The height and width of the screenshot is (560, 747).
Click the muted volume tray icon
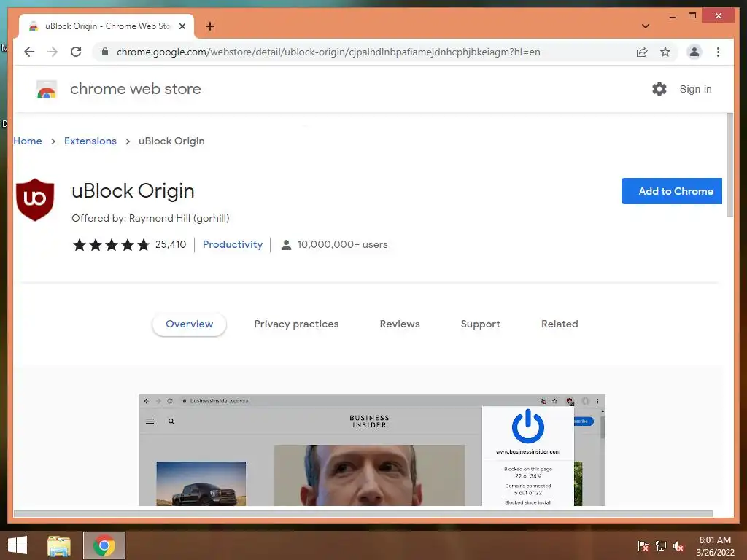[x=678, y=546]
